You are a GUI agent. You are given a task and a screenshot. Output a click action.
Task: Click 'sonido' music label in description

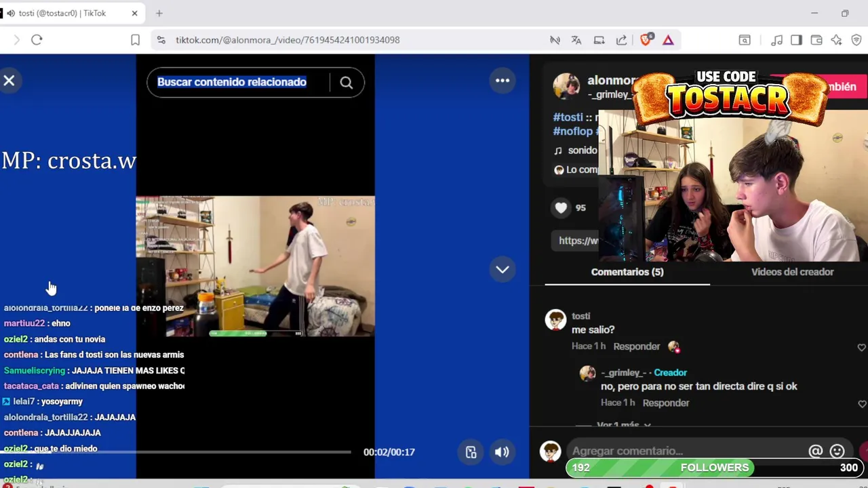click(583, 150)
